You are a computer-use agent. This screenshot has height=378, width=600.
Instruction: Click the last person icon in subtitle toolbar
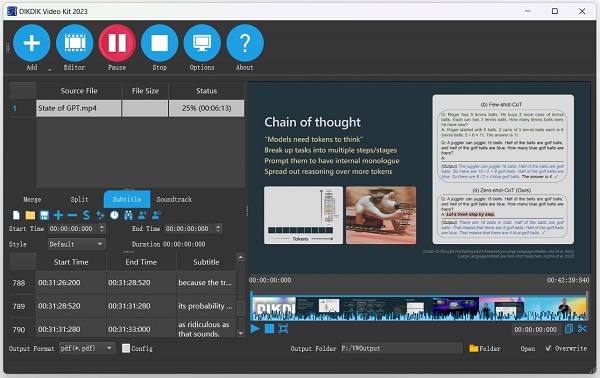click(156, 215)
